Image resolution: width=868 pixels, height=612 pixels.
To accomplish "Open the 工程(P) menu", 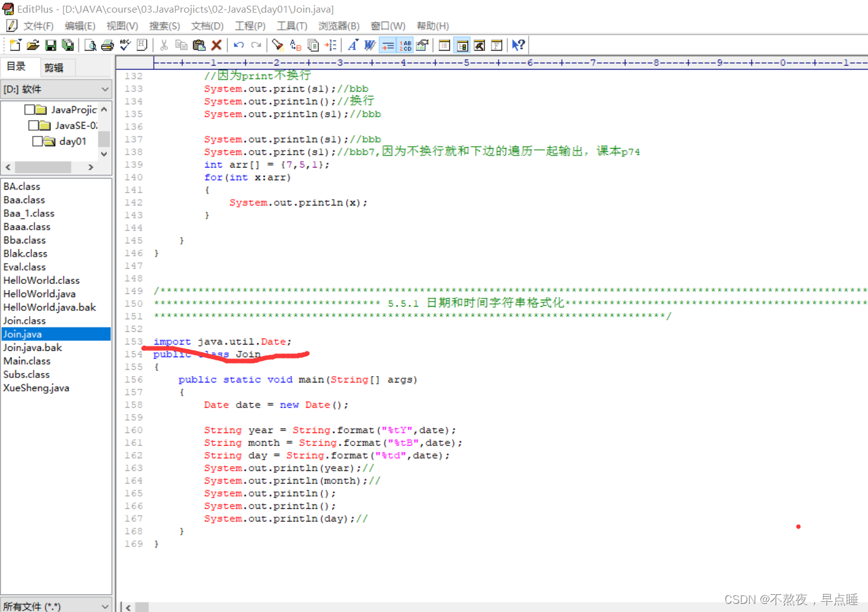I will tap(250, 26).
